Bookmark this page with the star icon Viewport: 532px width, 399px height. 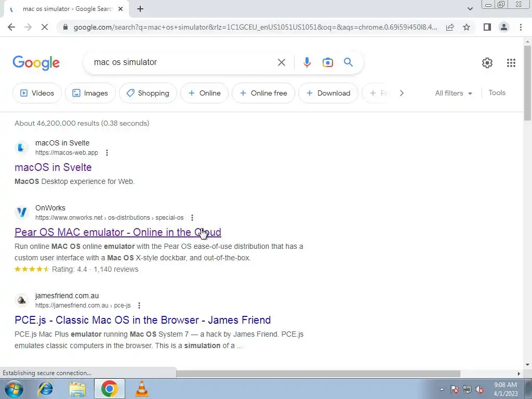(467, 27)
